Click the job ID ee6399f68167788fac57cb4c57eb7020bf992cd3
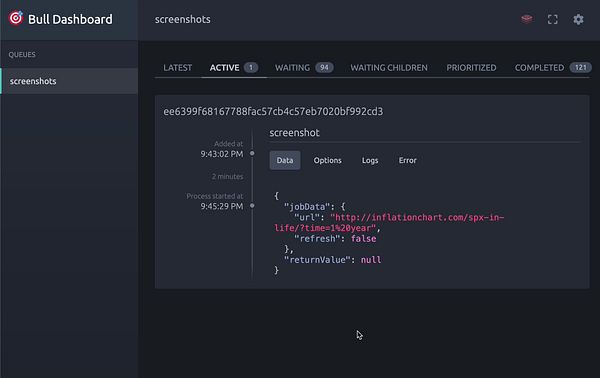The image size is (600, 378). [x=273, y=111]
